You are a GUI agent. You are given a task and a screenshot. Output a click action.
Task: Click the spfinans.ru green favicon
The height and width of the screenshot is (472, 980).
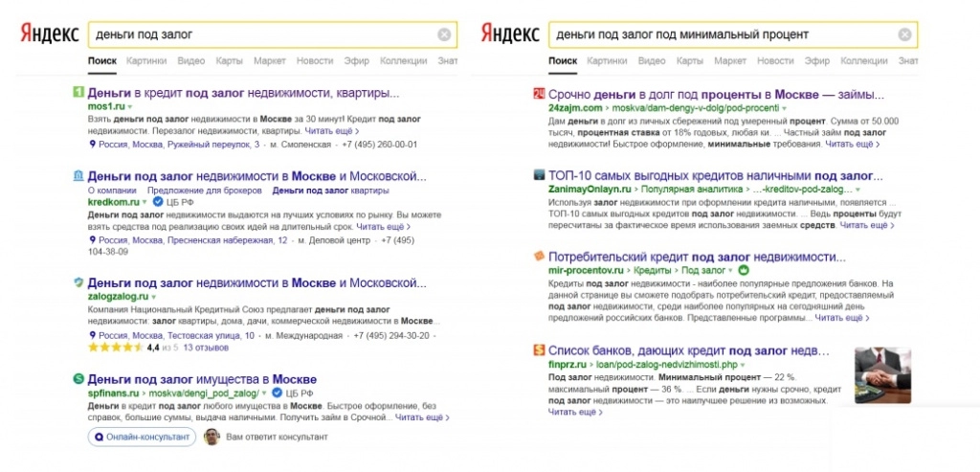(78, 379)
